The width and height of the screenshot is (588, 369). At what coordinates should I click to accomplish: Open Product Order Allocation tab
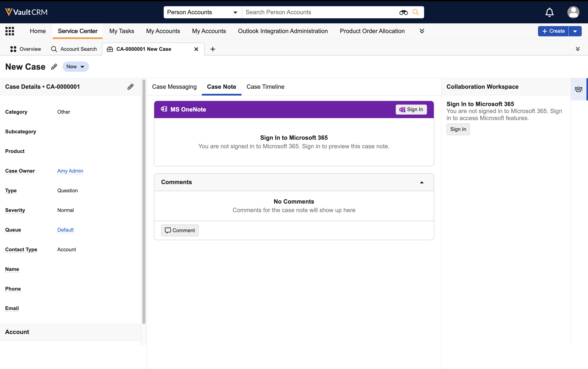coord(372,31)
